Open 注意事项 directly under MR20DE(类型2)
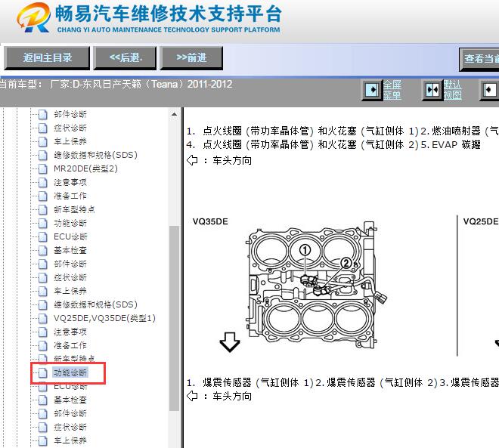This screenshot has height=448, width=499. 70,182
